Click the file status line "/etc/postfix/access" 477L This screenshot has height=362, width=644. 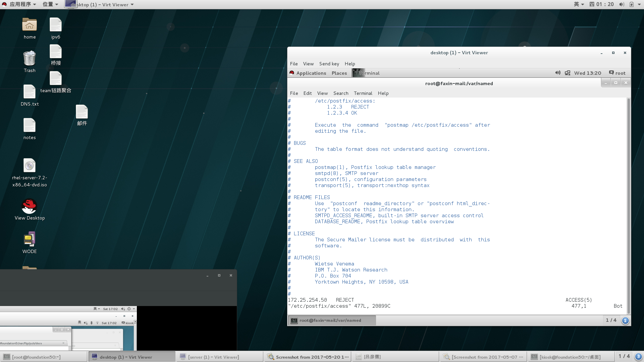[339, 306]
